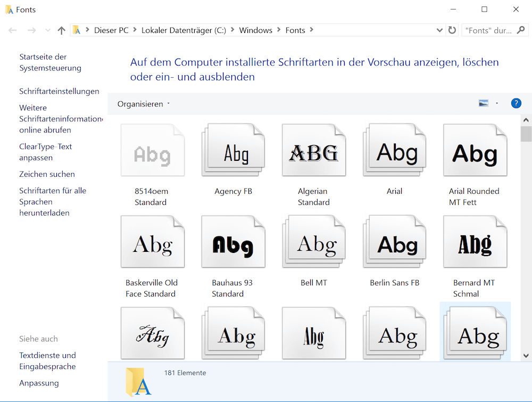Open the 8514oem Standard font icon
The image size is (532, 402).
(x=153, y=150)
